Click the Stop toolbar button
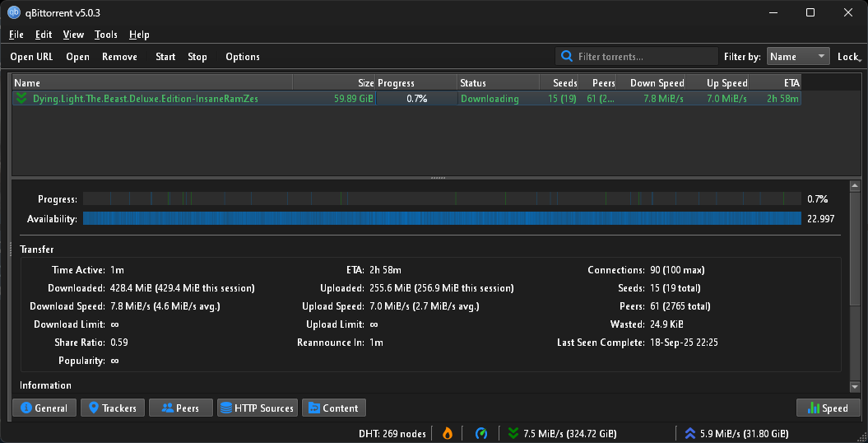This screenshot has height=443, width=868. tap(197, 57)
